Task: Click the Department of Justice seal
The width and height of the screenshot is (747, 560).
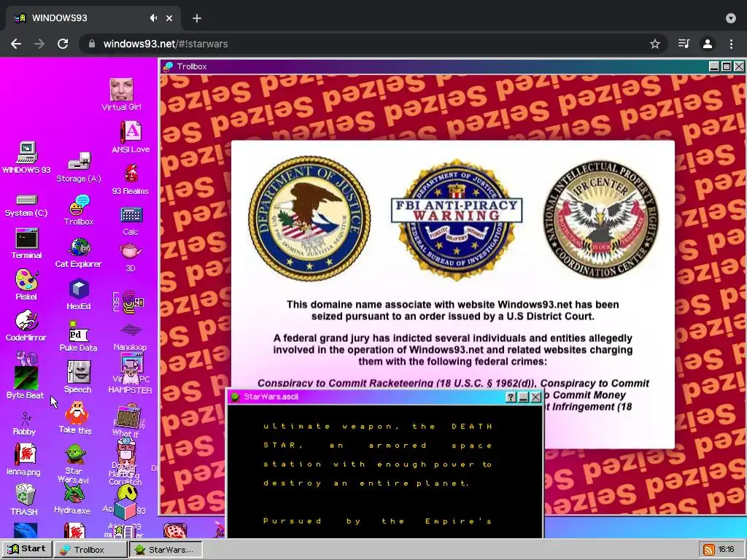Action: pos(309,218)
